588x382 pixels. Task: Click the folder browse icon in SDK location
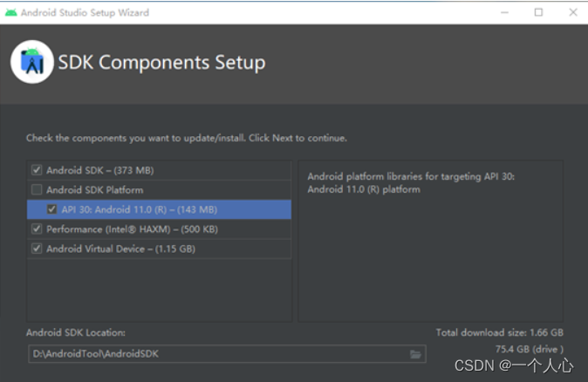415,354
